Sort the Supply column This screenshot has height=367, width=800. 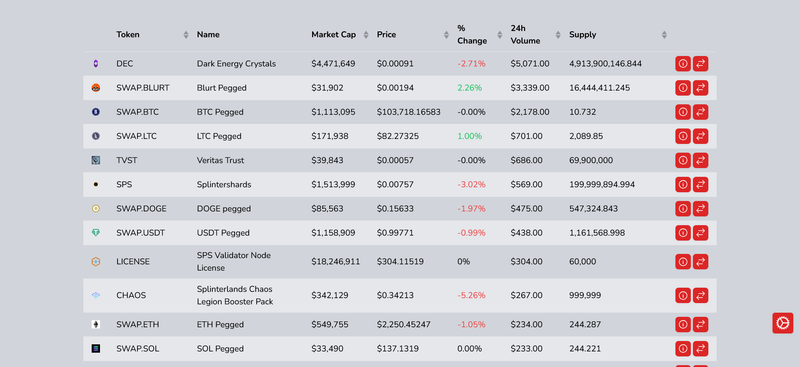pyautogui.click(x=664, y=35)
